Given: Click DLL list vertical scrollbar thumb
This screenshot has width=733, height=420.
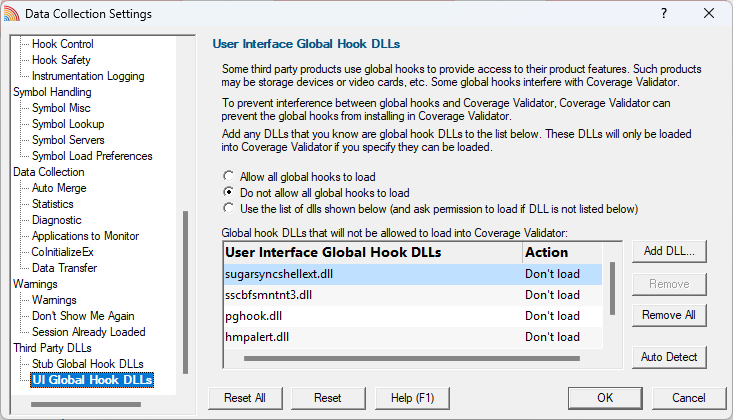Looking at the screenshot, I should point(612,289).
